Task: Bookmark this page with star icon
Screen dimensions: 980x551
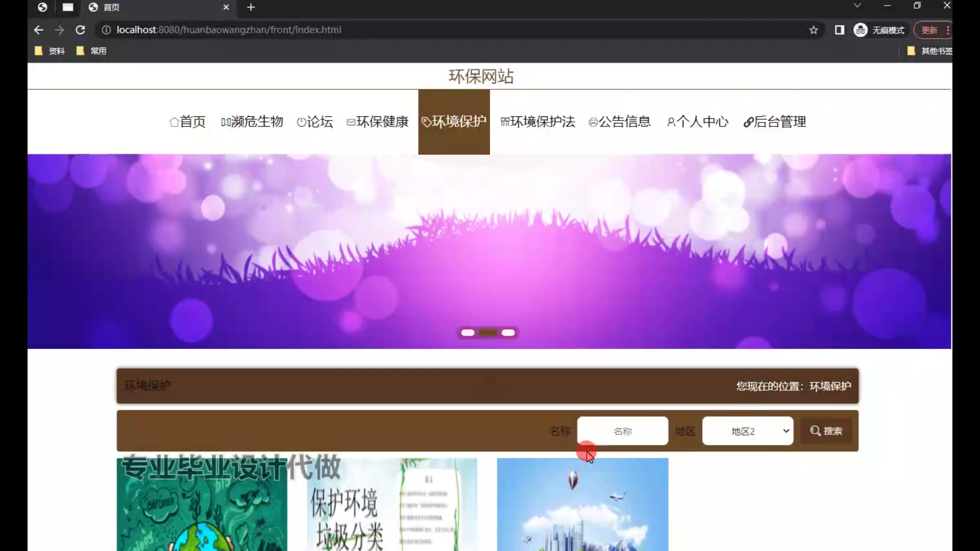Action: (x=814, y=30)
